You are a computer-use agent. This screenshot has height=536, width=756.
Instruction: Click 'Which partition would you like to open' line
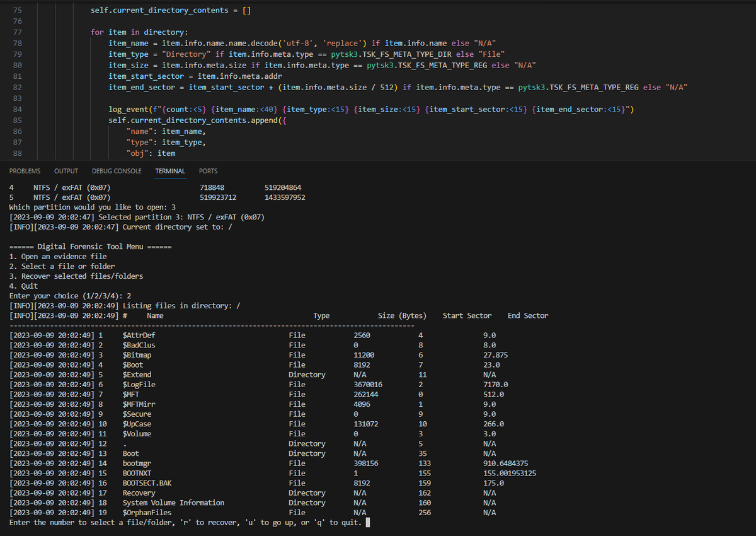pyautogui.click(x=93, y=207)
